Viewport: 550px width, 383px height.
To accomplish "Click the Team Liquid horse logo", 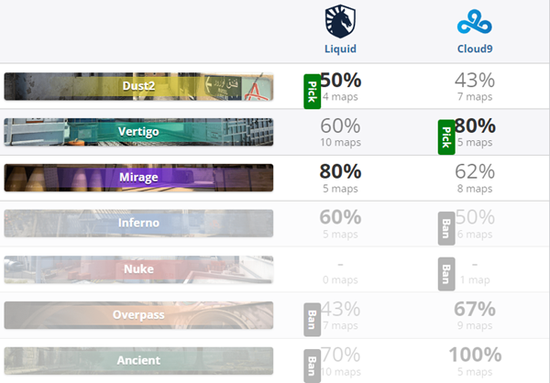I will point(340,21).
